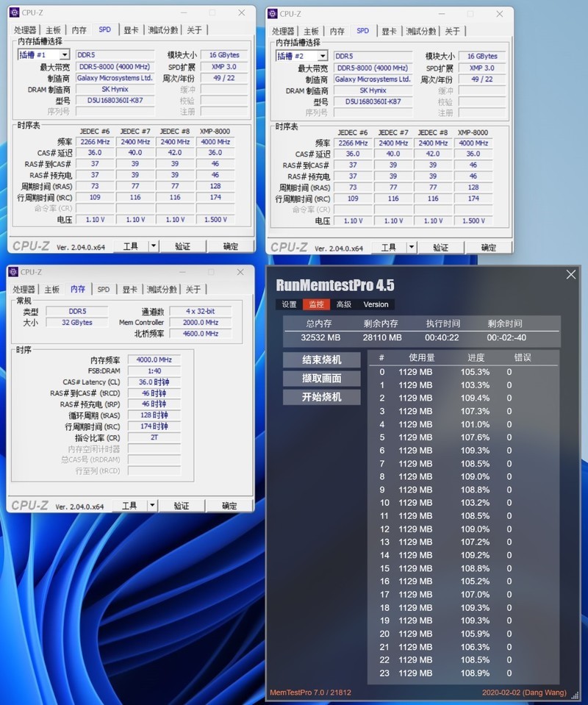The width and height of the screenshot is (588, 705).
Task: Click the CPU-Z icon on the second SPD window
Action: tap(272, 13)
